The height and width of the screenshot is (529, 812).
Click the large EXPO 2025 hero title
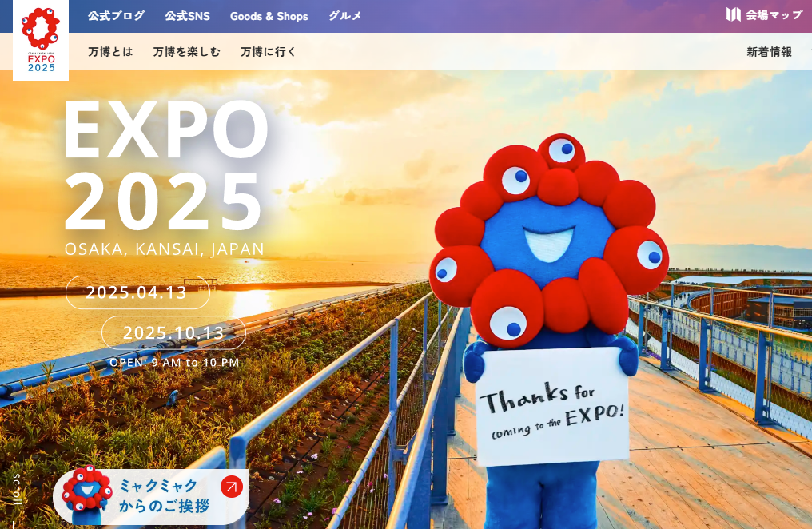(166, 166)
